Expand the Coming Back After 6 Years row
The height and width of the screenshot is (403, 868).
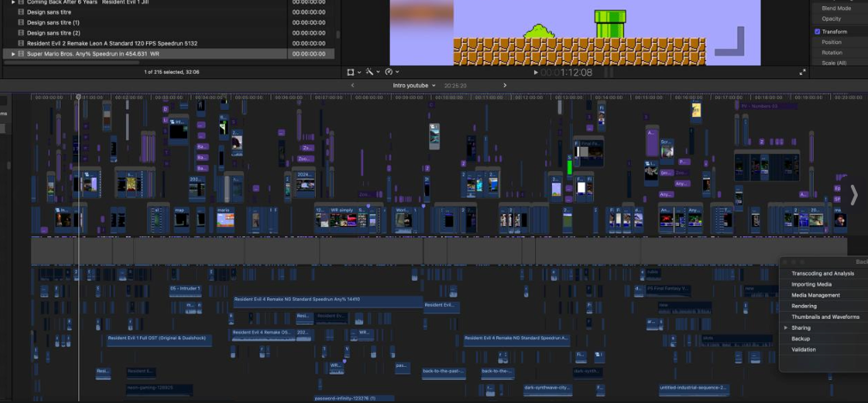(x=13, y=3)
